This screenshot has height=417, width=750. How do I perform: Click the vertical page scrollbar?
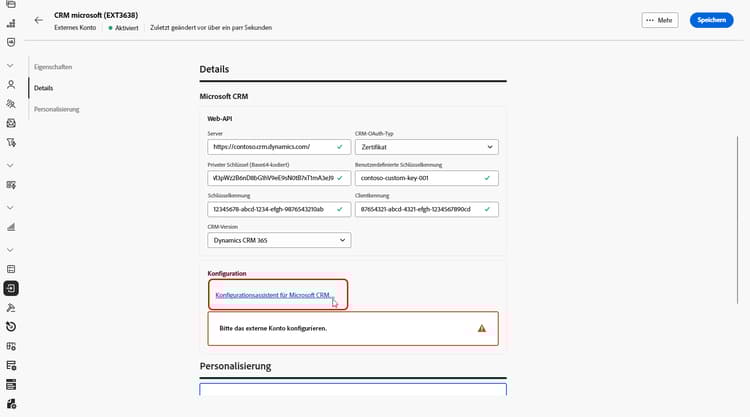click(x=738, y=219)
